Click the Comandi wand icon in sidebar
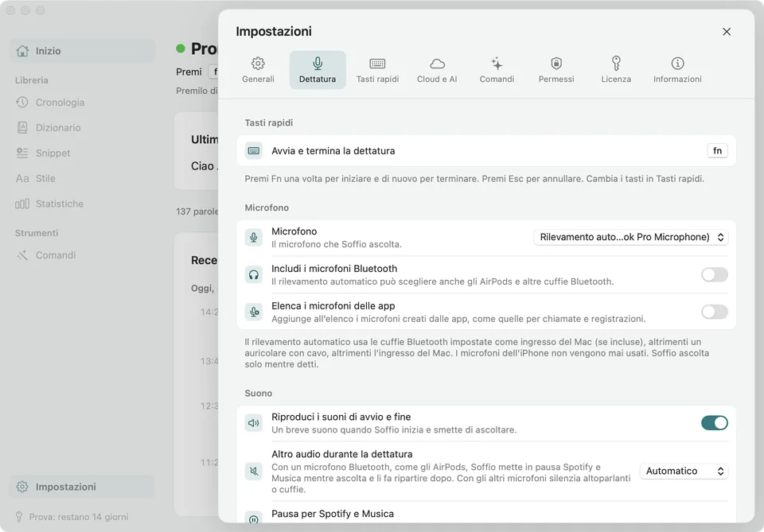Image resolution: width=764 pixels, height=532 pixels. (x=22, y=255)
